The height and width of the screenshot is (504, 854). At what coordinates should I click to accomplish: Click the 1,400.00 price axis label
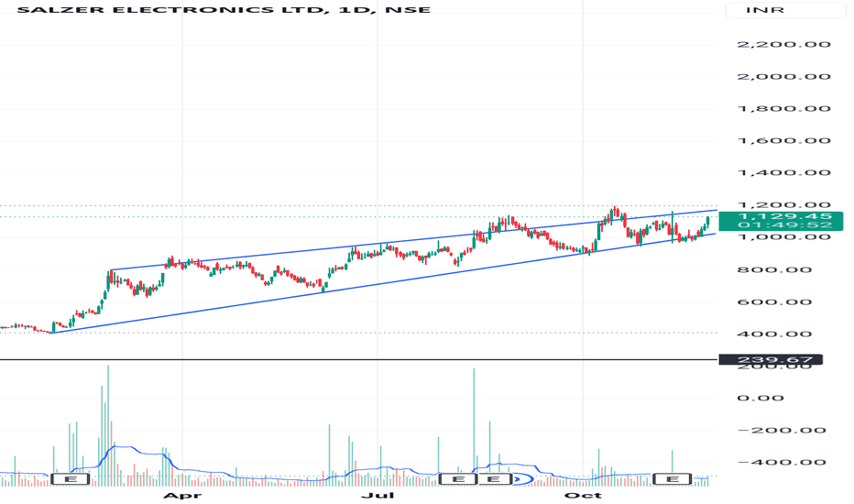tap(783, 172)
